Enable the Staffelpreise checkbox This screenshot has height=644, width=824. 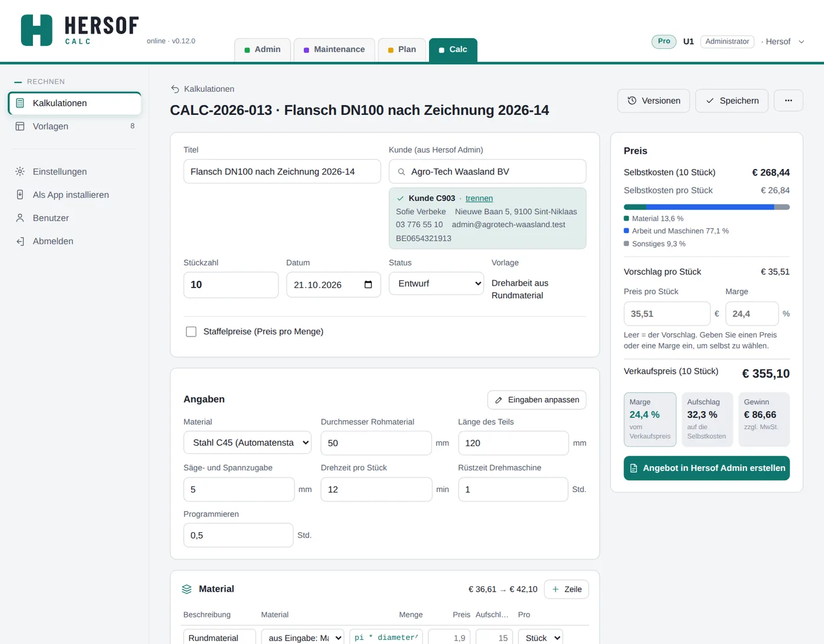coord(191,332)
